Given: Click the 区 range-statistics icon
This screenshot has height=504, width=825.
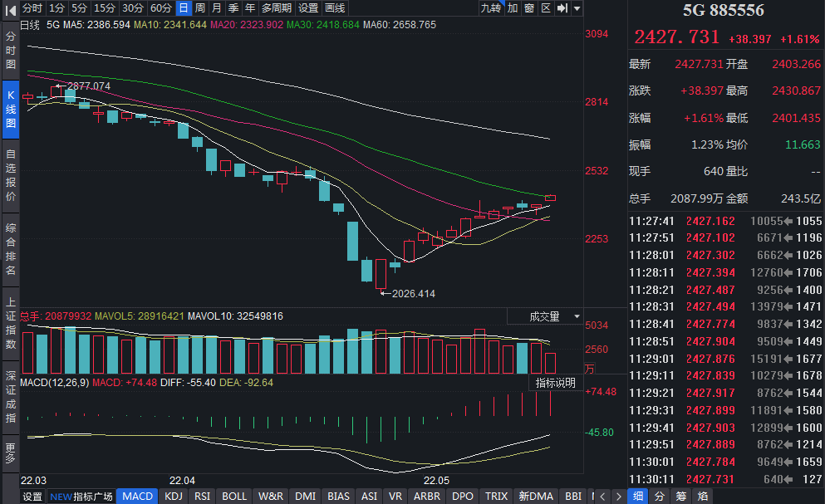Looking at the screenshot, I should click(x=546, y=8).
